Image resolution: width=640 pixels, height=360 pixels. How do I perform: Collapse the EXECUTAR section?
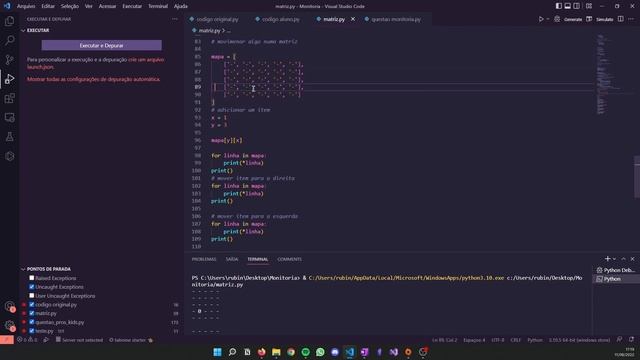click(x=23, y=30)
